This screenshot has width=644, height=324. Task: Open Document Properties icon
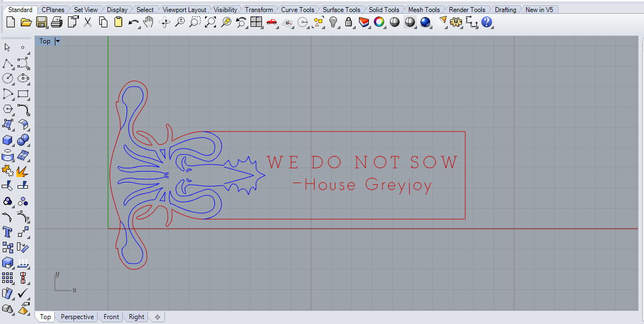point(73,22)
